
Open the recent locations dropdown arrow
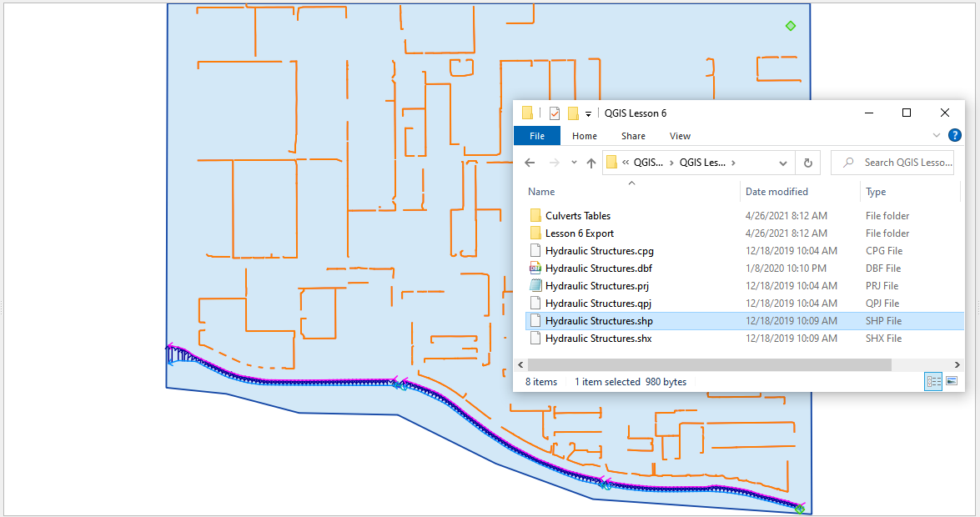tap(574, 163)
